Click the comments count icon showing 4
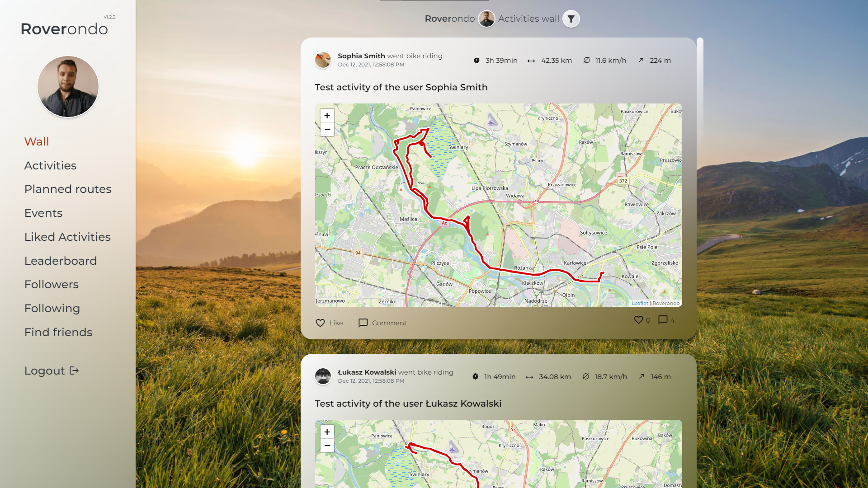The image size is (868, 488). pyautogui.click(x=663, y=320)
